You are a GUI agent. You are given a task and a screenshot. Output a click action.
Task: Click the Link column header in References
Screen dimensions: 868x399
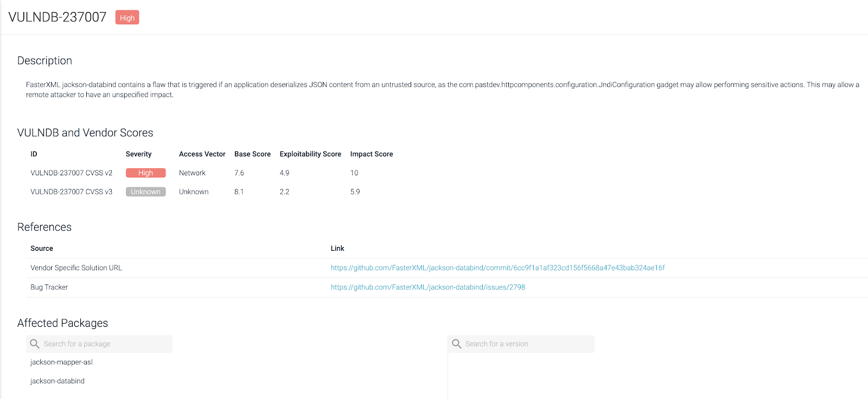tap(337, 248)
